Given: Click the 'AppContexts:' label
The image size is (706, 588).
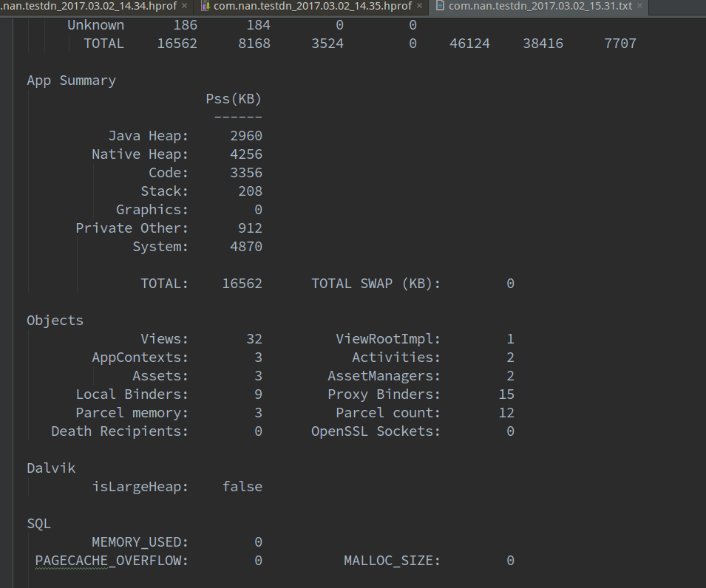Looking at the screenshot, I should pyautogui.click(x=140, y=358).
